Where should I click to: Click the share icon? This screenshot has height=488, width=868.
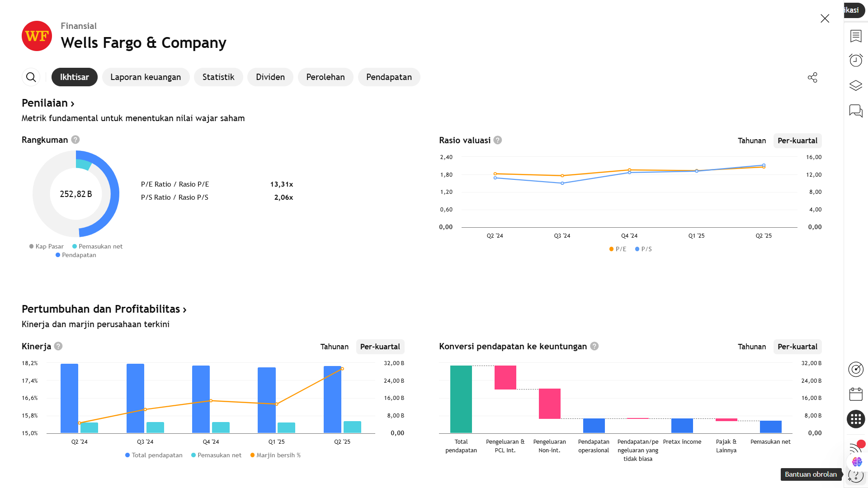pos(812,77)
